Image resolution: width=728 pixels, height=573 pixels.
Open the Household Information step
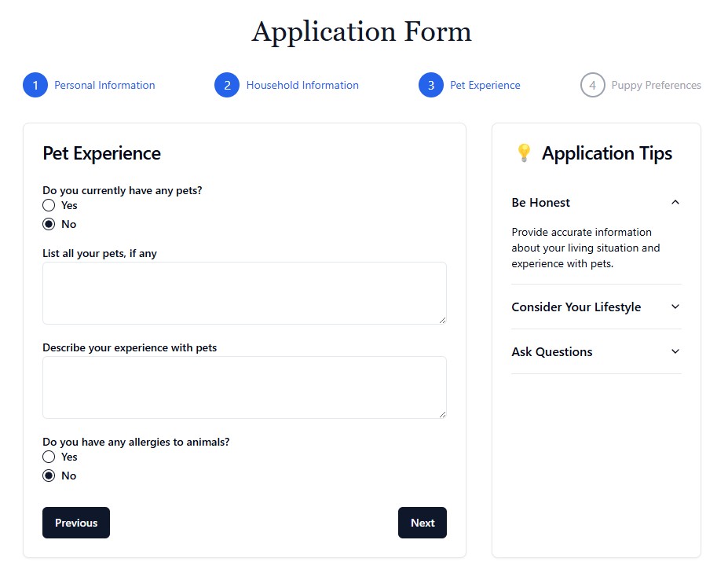(x=302, y=86)
